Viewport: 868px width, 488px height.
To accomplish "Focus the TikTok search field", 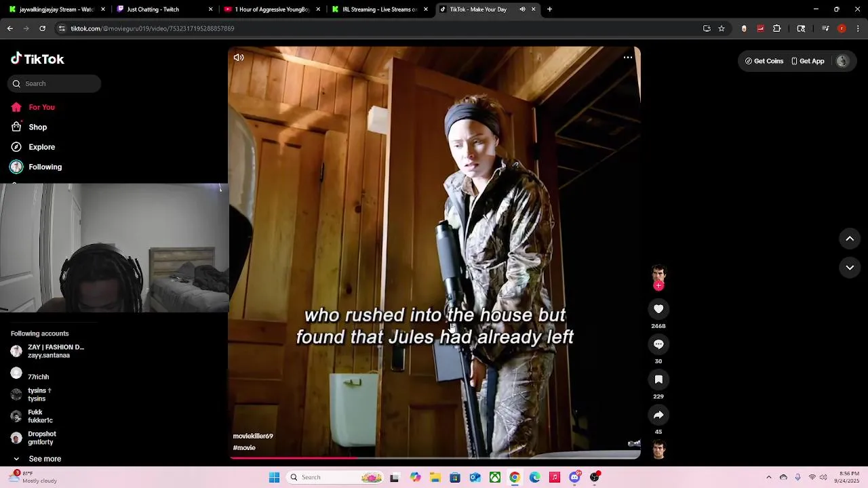I will pyautogui.click(x=55, y=83).
